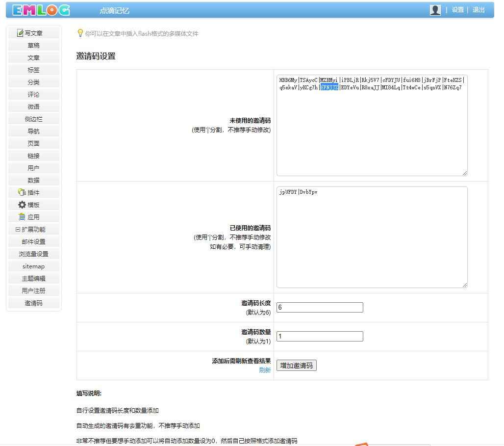This screenshot has width=504, height=446.
Task: Open the 邮件设置 sidebar item
Action: [x=33, y=241]
